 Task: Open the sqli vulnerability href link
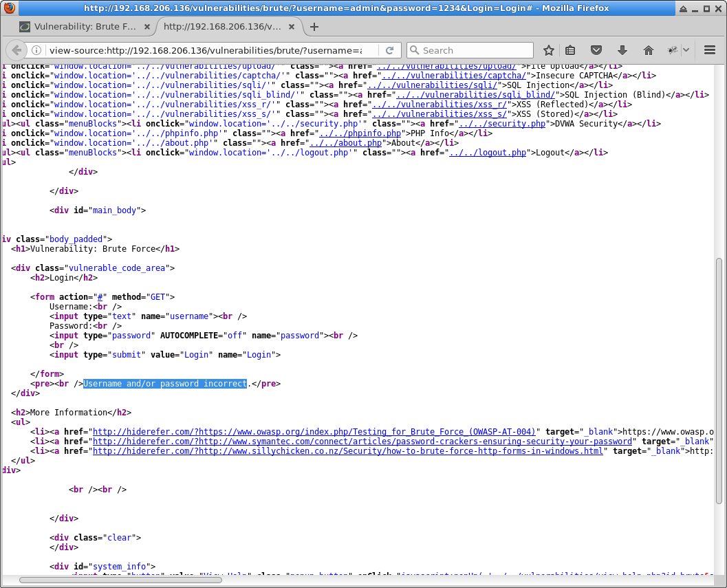coord(432,85)
